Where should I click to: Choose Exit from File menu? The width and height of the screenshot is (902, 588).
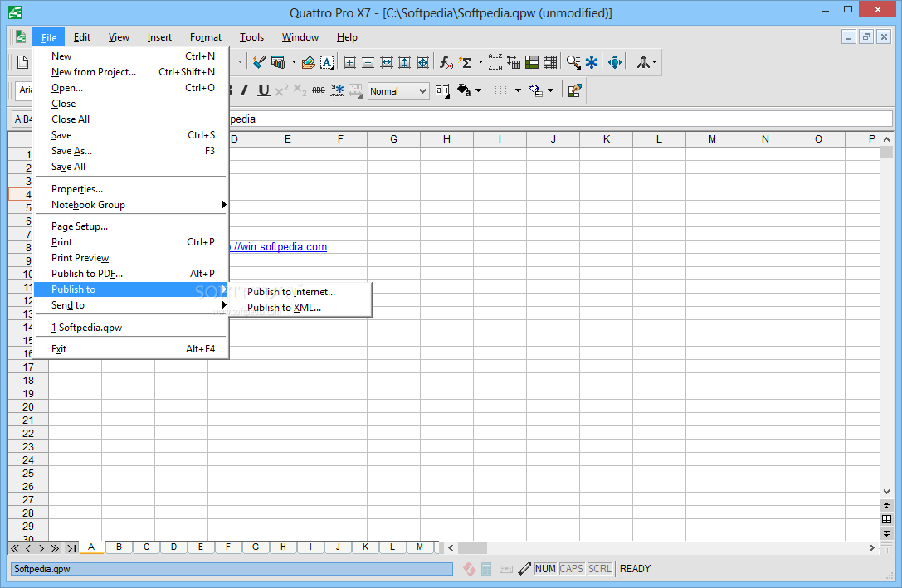point(131,349)
